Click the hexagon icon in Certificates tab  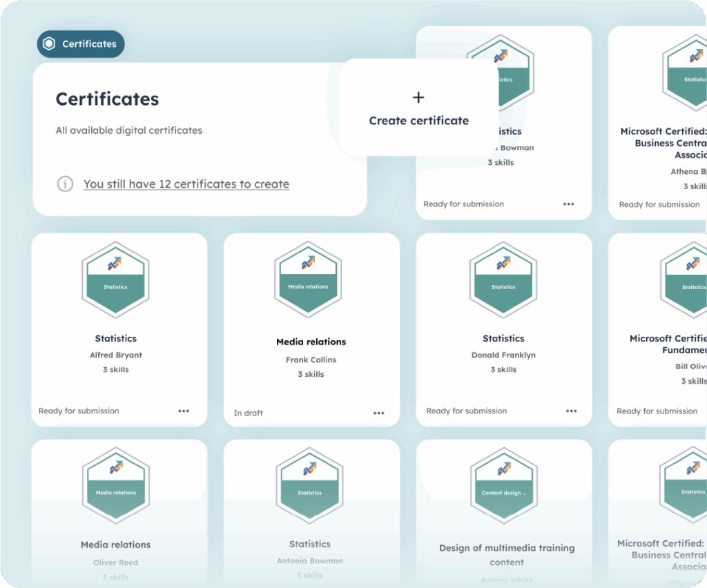pyautogui.click(x=49, y=44)
